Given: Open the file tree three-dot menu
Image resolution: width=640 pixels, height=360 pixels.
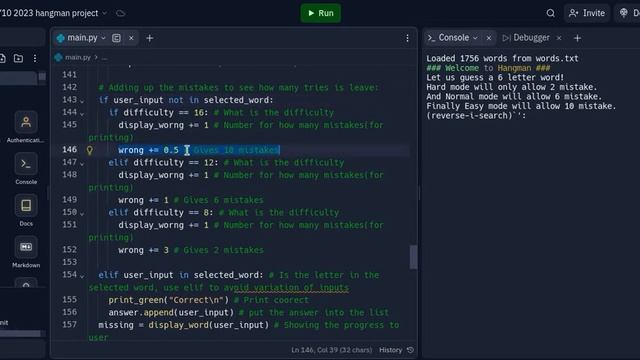Looking at the screenshot, I should [35, 58].
